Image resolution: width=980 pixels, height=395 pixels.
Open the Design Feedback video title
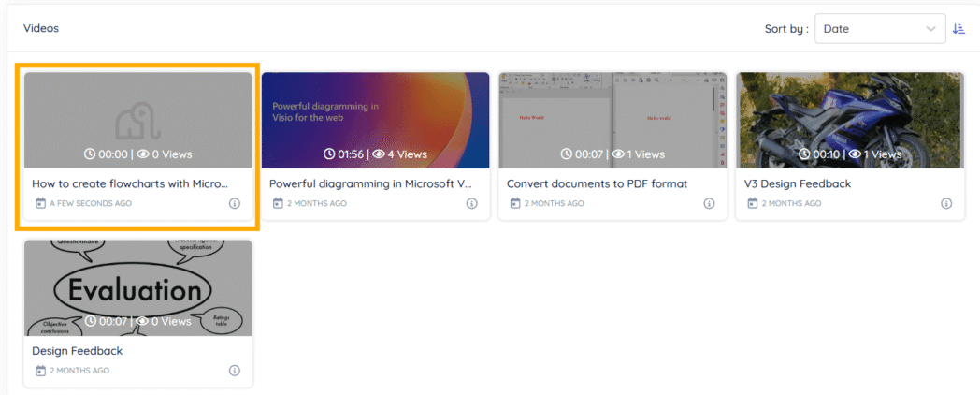coord(77,351)
